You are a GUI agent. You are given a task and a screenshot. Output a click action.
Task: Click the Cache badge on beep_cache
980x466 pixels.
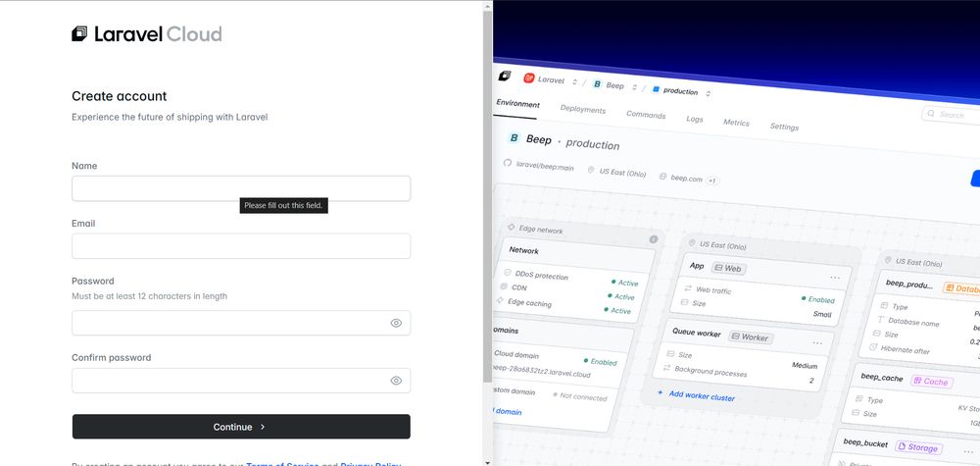932,381
